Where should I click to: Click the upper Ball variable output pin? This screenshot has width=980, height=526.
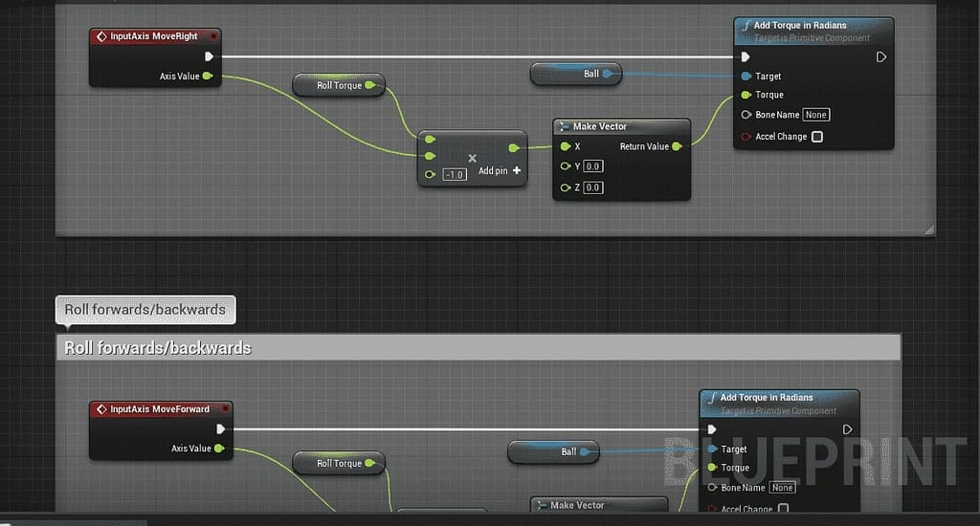tap(607, 74)
